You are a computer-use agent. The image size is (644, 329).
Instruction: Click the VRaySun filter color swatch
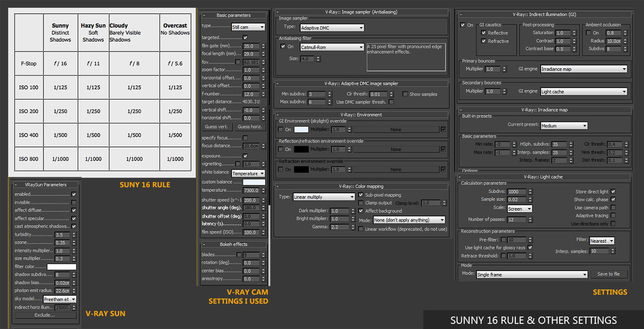pos(61,267)
